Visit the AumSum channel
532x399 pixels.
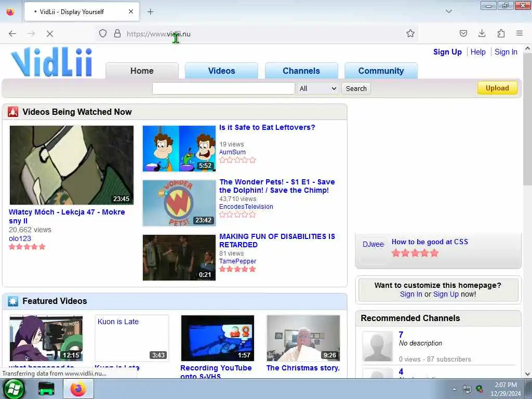(232, 152)
